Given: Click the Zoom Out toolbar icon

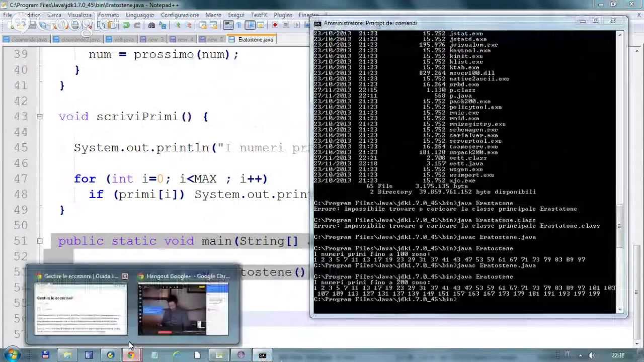Looking at the screenshot, I should pyautogui.click(x=189, y=25).
